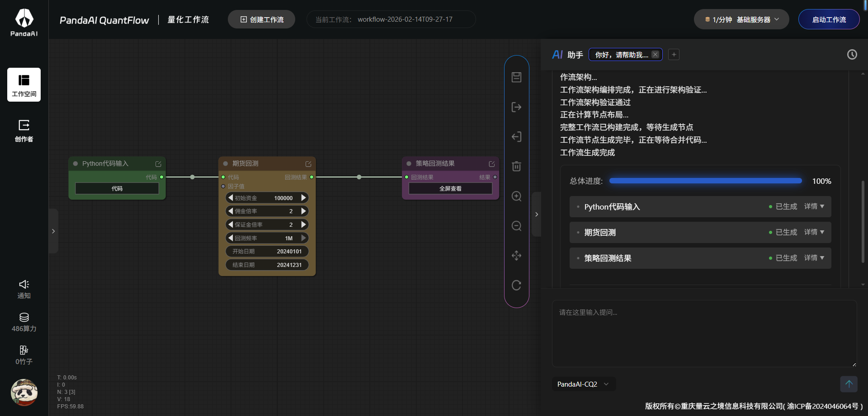Increase 初始资金 value with right arrow
The image size is (868, 416).
click(x=304, y=198)
